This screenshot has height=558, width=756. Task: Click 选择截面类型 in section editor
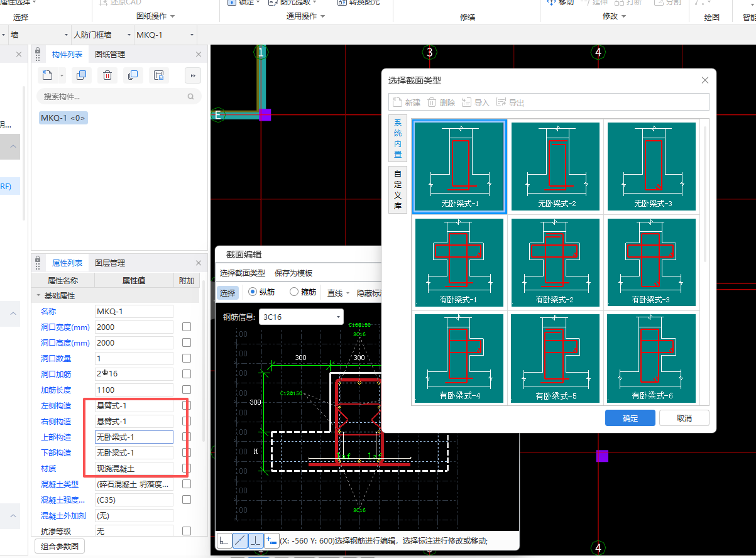242,273
